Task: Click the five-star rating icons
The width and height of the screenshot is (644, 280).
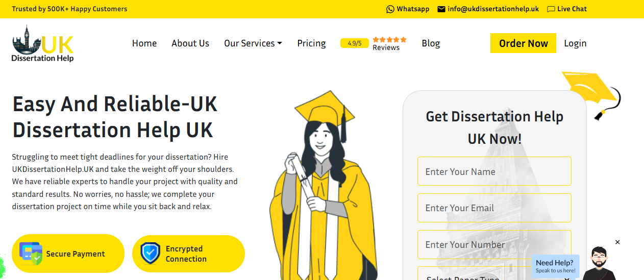Action: [389, 39]
